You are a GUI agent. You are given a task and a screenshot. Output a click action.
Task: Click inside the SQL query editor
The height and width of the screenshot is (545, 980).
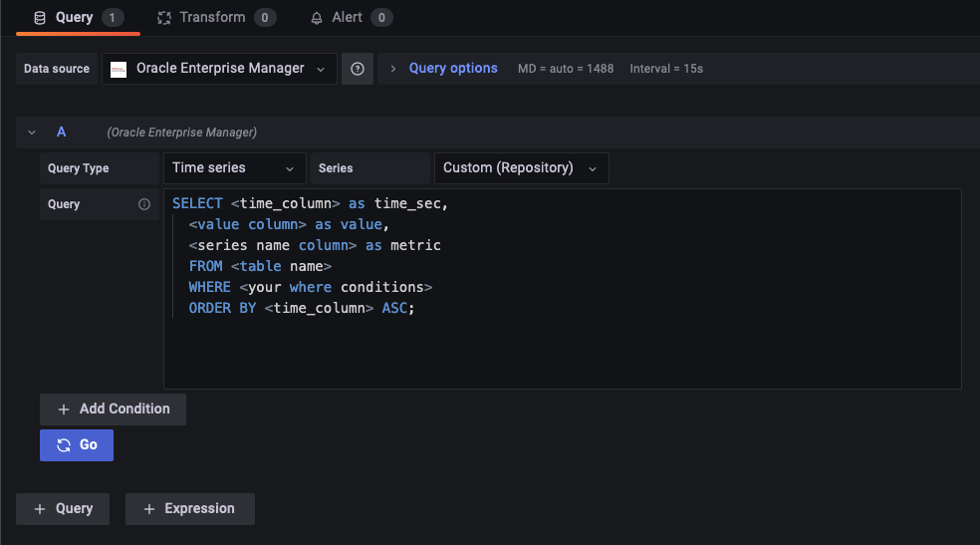(x=563, y=289)
